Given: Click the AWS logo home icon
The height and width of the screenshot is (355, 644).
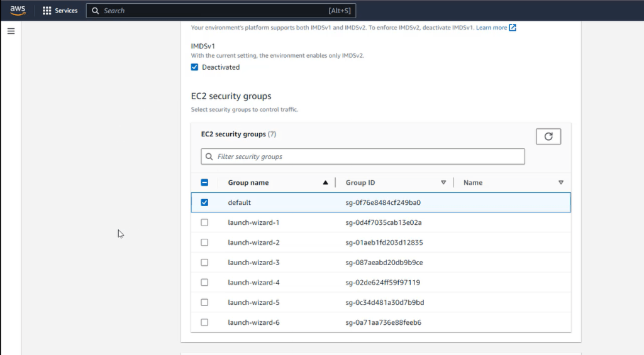Looking at the screenshot, I should pyautogui.click(x=18, y=11).
